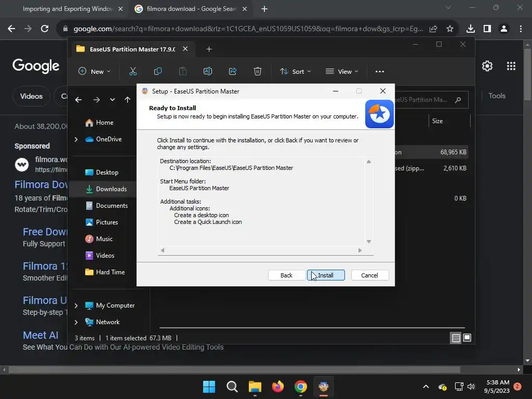532x399 pixels.
Task: Switch to filmora download Google Search tab
Action: tap(192, 9)
